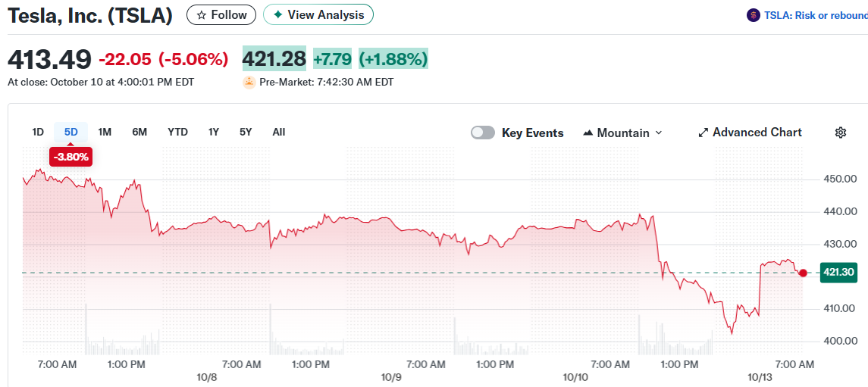The width and height of the screenshot is (868, 387).
Task: Show the All time range
Action: (278, 132)
